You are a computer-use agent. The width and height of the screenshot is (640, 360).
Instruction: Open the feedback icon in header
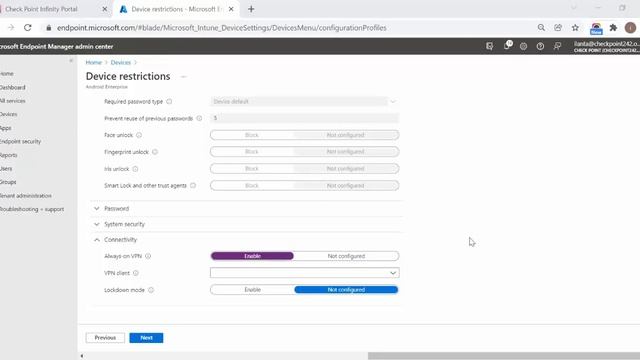[x=557, y=47]
